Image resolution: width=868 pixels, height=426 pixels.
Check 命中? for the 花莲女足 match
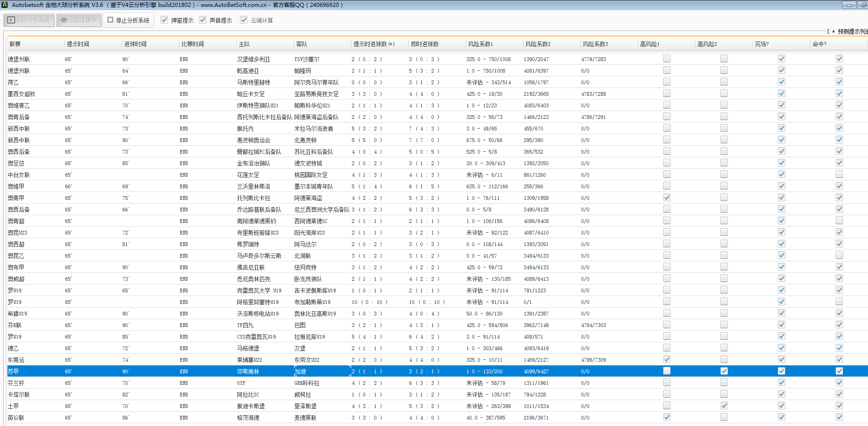click(839, 174)
